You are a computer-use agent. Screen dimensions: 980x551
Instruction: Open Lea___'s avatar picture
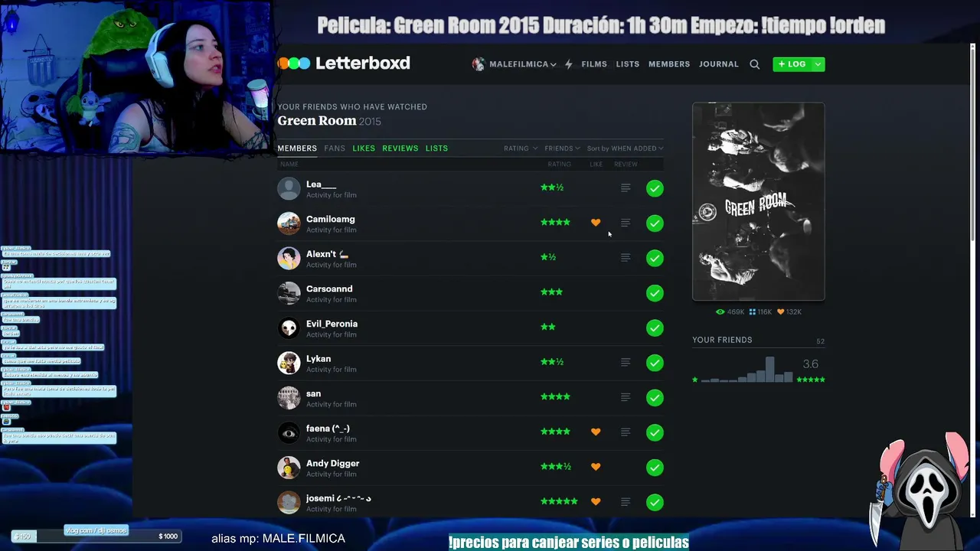click(x=289, y=188)
